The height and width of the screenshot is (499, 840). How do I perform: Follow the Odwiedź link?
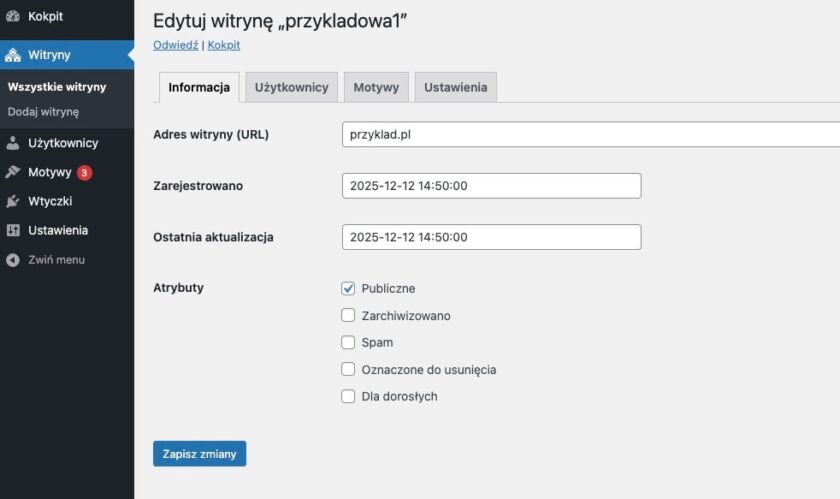(176, 45)
